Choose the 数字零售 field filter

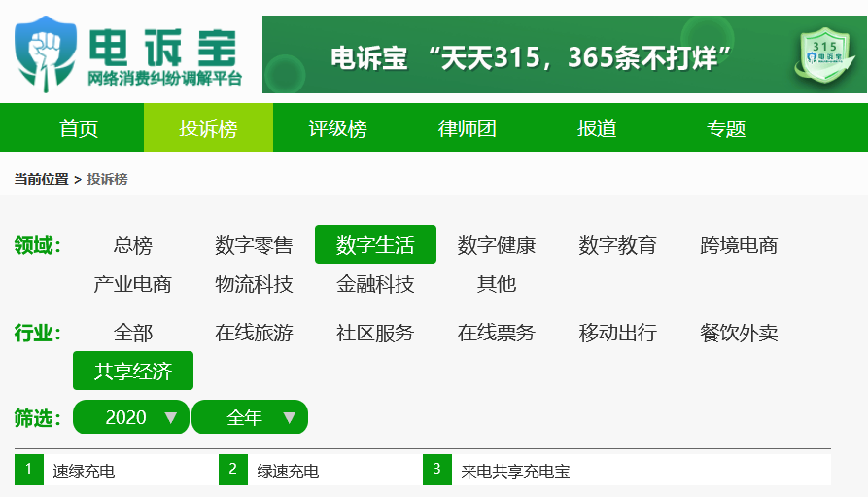click(x=254, y=244)
